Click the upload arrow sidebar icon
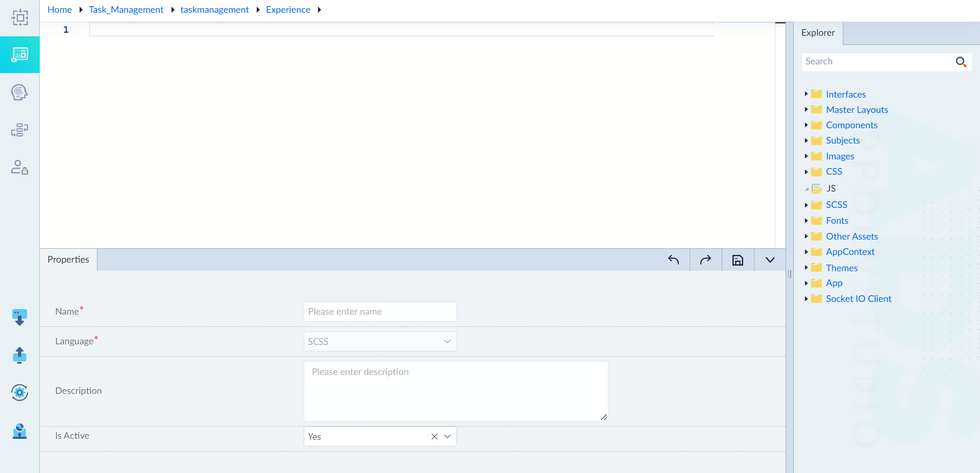980x473 pixels. pyautogui.click(x=19, y=354)
